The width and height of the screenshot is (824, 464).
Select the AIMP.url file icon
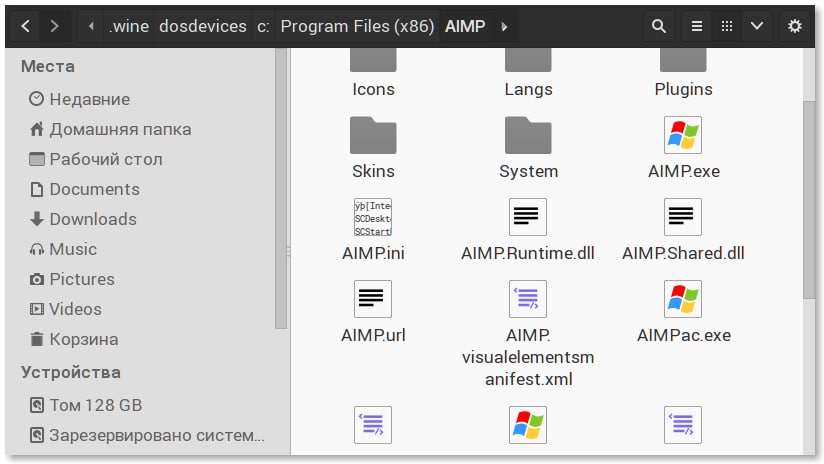coord(373,299)
